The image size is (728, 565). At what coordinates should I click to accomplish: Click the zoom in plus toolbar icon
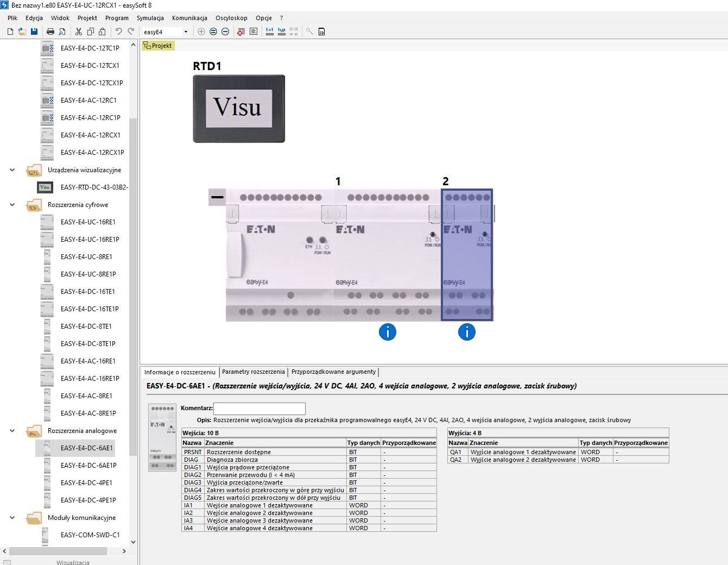(x=201, y=32)
